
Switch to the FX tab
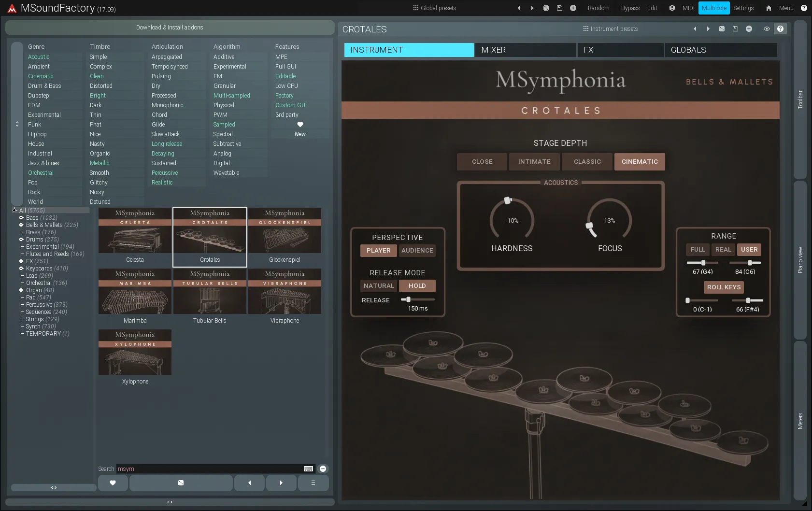[620, 50]
